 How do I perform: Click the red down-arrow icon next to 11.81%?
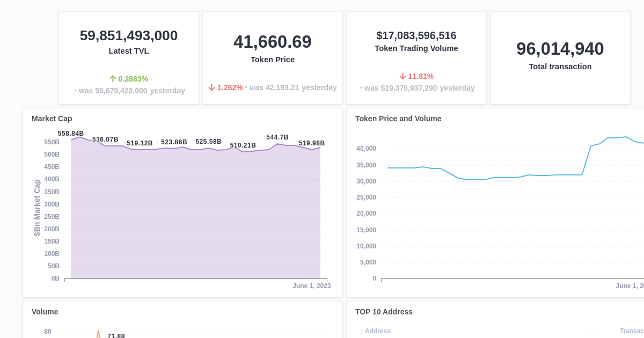coord(402,76)
